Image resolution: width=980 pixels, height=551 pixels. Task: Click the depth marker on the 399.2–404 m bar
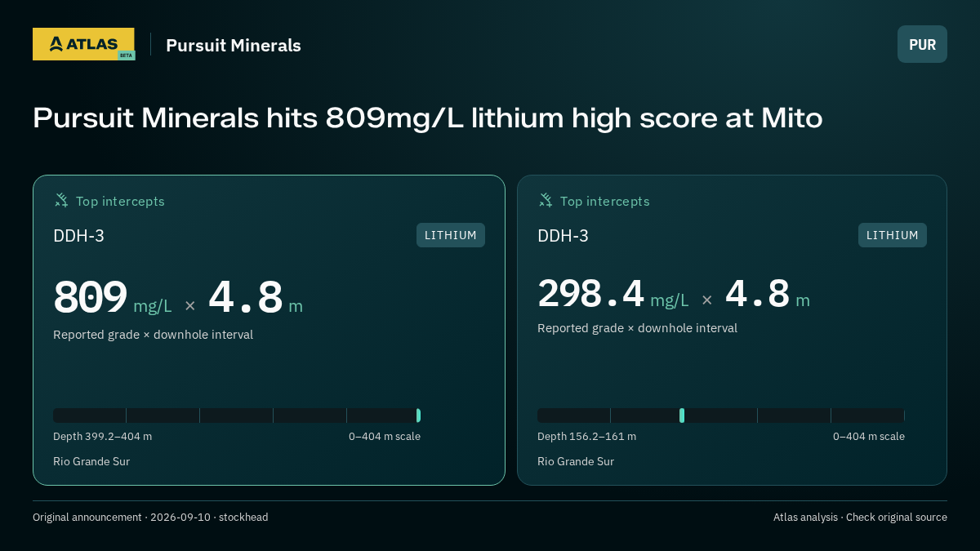418,415
